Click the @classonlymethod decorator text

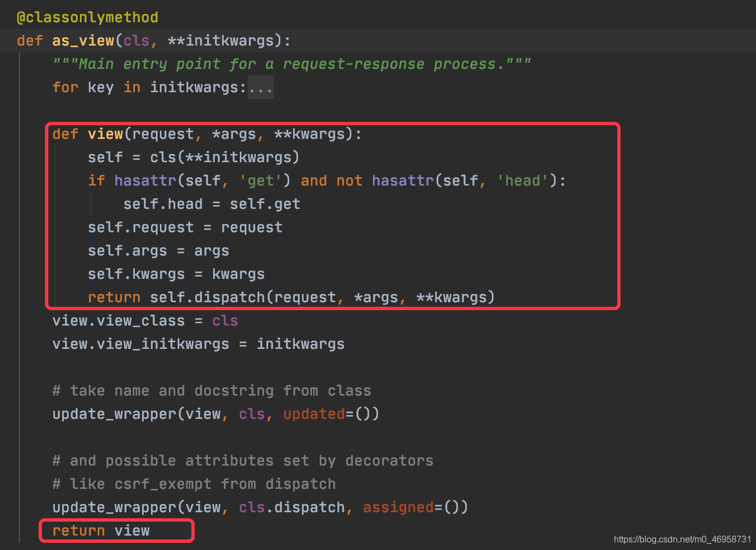coord(88,17)
